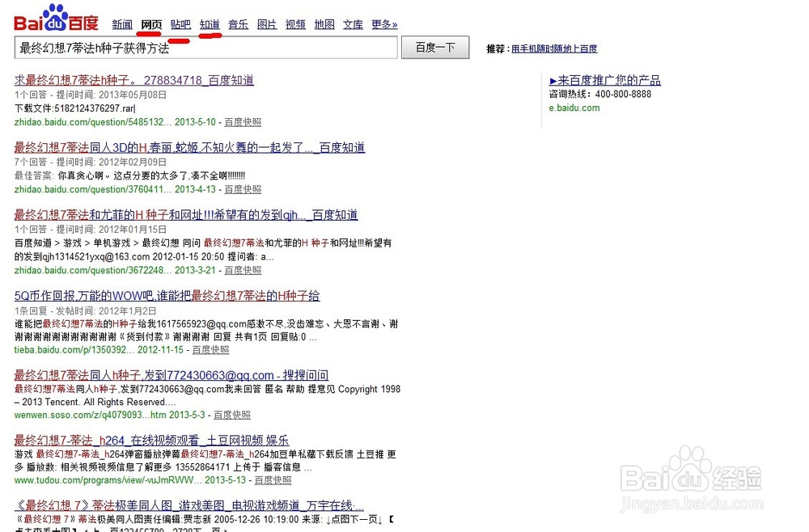The height and width of the screenshot is (532, 809).
Task: Open the 新闻 tab
Action: pos(122,24)
